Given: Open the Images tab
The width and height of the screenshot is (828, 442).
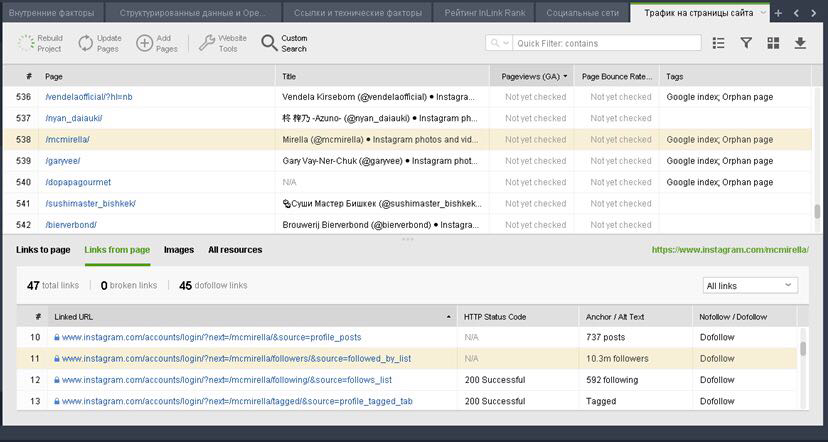Looking at the screenshot, I should (x=179, y=250).
